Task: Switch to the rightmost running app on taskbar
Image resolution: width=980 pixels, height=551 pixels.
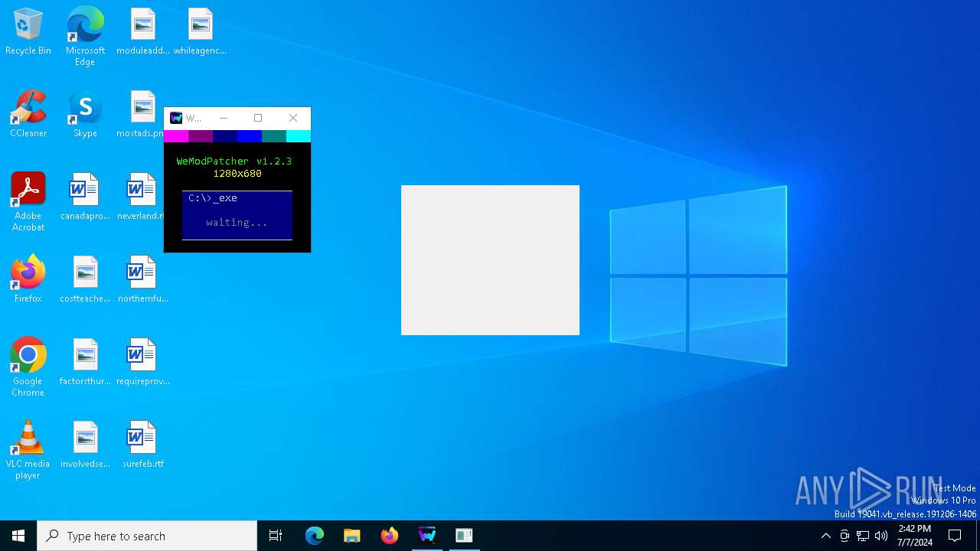Action: tap(464, 536)
